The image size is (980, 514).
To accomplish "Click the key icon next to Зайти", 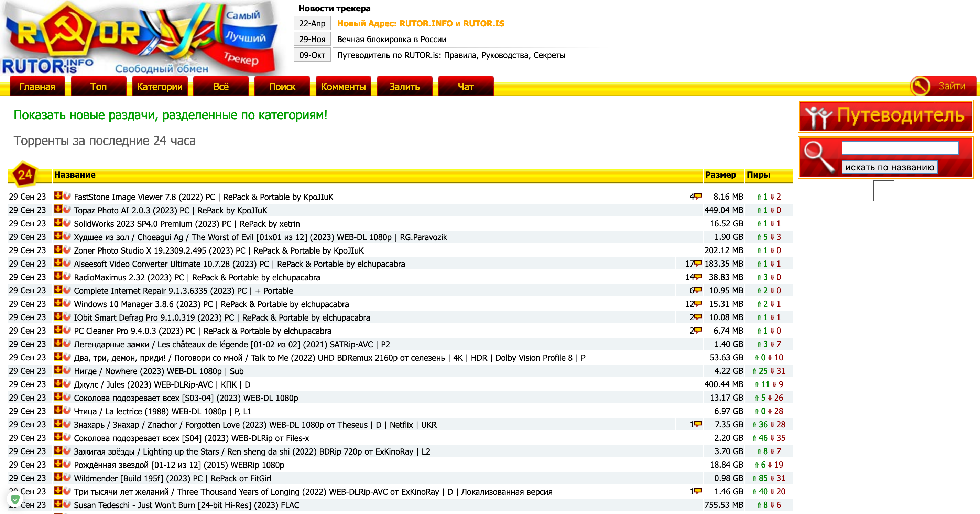I will [x=920, y=86].
